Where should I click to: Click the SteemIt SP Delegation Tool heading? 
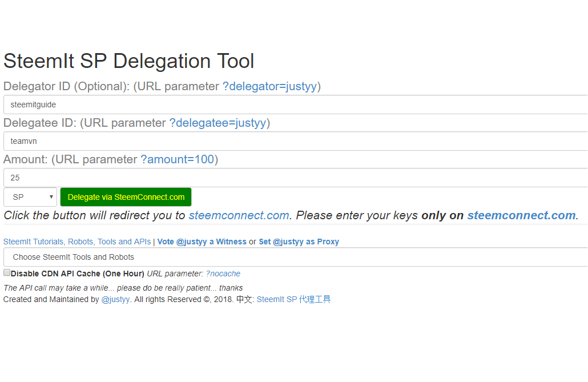click(x=129, y=61)
